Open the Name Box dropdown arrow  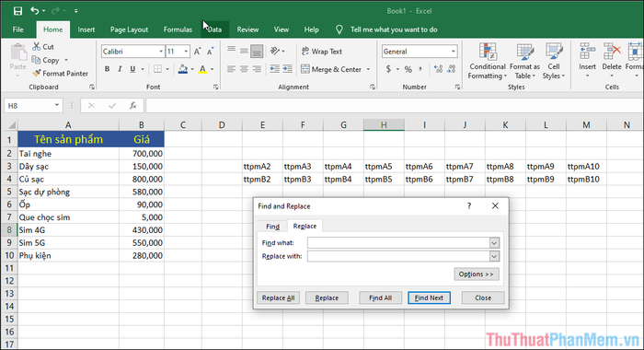(57, 106)
